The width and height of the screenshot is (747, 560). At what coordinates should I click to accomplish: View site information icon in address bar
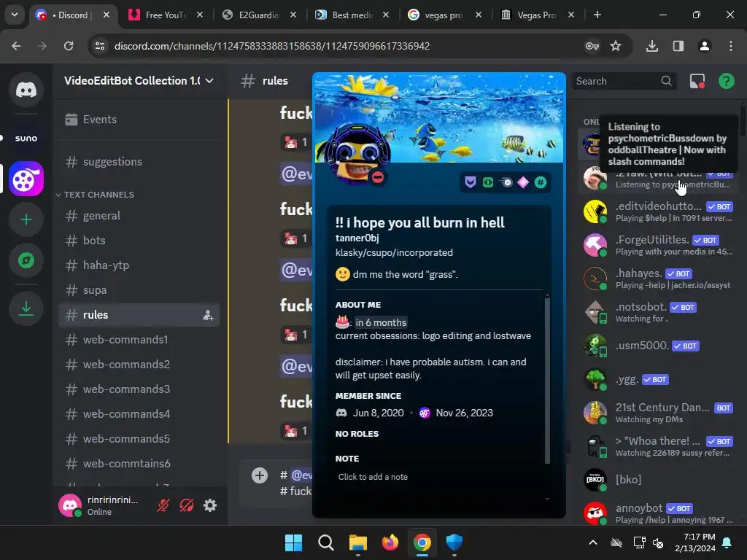100,46
